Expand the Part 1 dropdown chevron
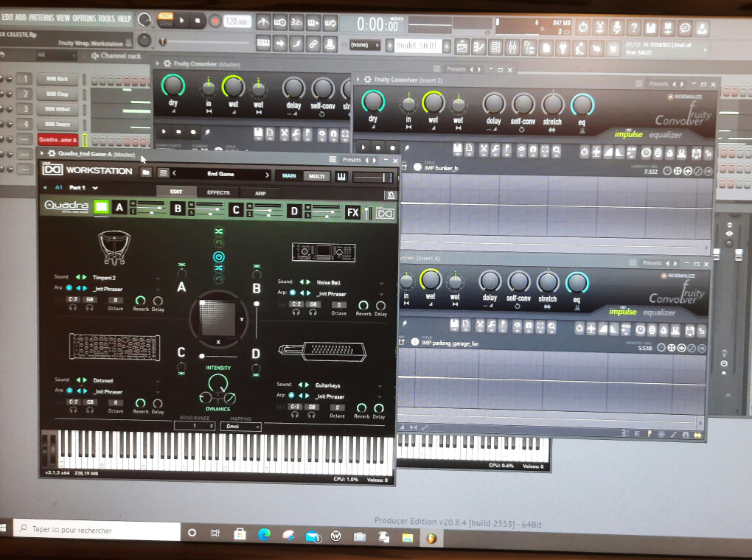Image resolution: width=752 pixels, height=560 pixels. click(x=95, y=188)
